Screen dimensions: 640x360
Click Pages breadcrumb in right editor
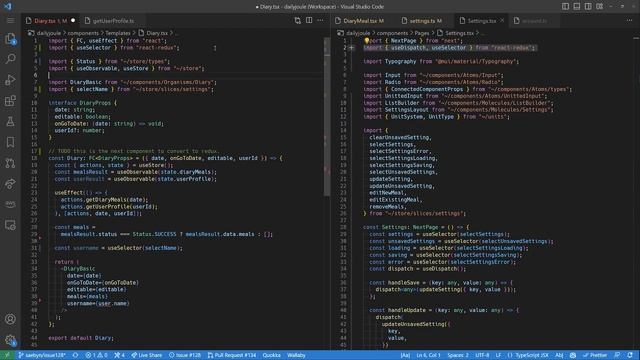(x=422, y=33)
